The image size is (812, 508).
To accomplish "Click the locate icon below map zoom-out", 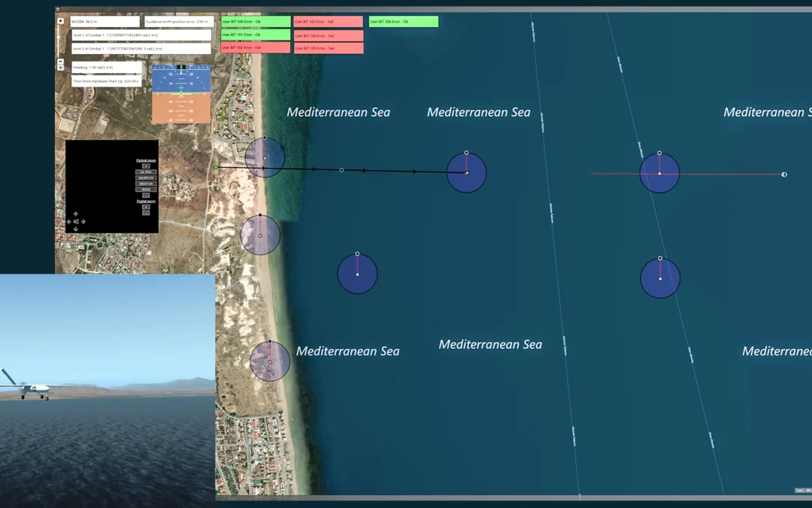I will [61, 68].
